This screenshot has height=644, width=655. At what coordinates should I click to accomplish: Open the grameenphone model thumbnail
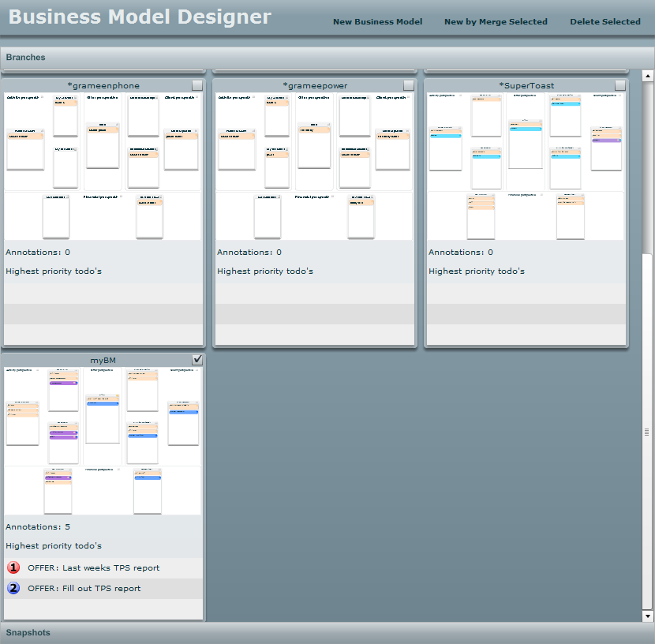click(103, 166)
